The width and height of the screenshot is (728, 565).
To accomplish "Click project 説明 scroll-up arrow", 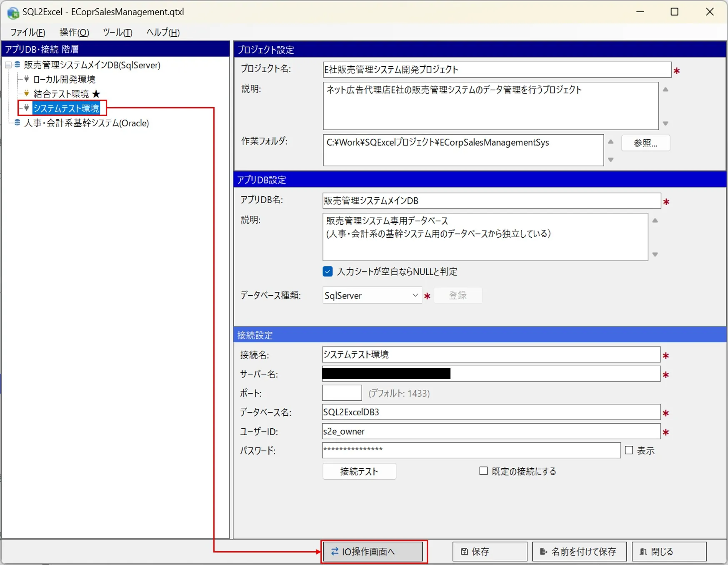I will click(x=665, y=89).
